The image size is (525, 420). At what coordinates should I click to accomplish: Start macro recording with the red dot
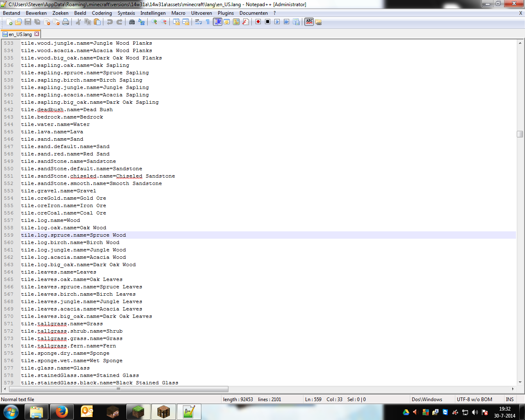click(x=258, y=22)
